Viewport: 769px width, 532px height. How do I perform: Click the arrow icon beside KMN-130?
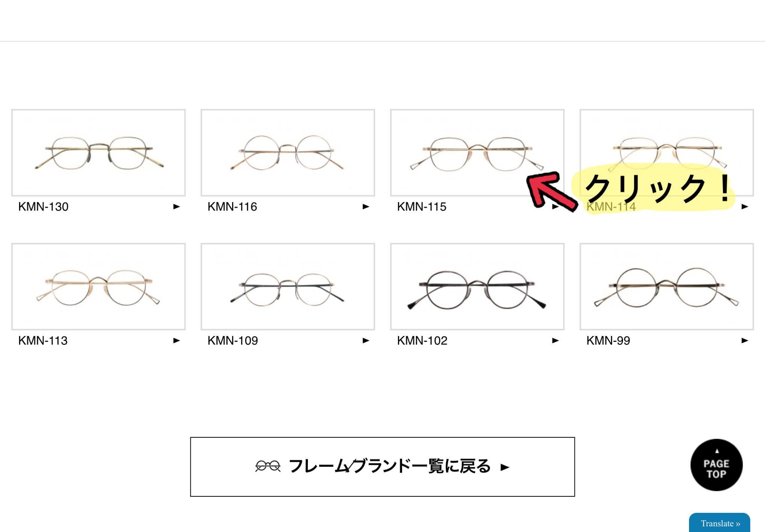point(176,206)
